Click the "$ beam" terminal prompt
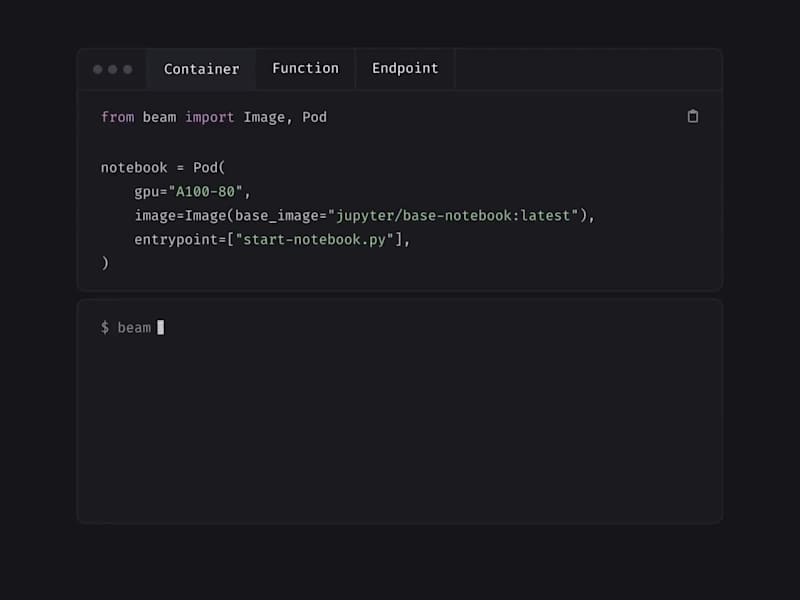800x600 pixels. (x=126, y=328)
